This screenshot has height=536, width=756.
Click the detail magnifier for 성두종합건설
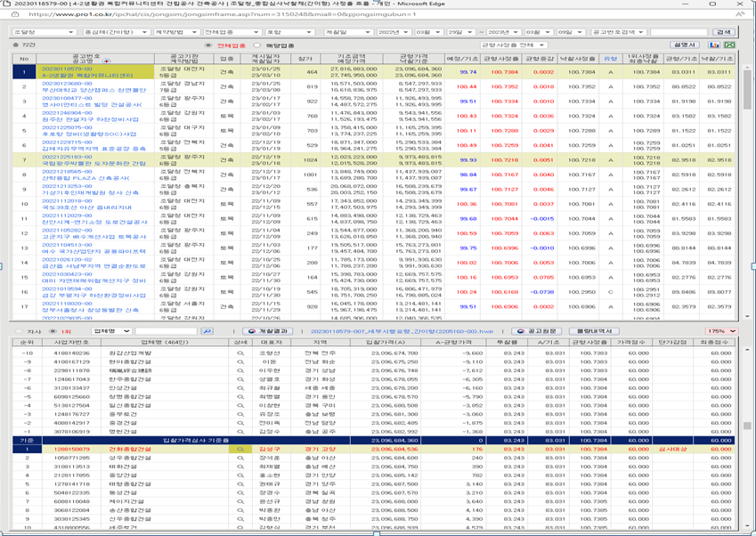click(x=240, y=459)
